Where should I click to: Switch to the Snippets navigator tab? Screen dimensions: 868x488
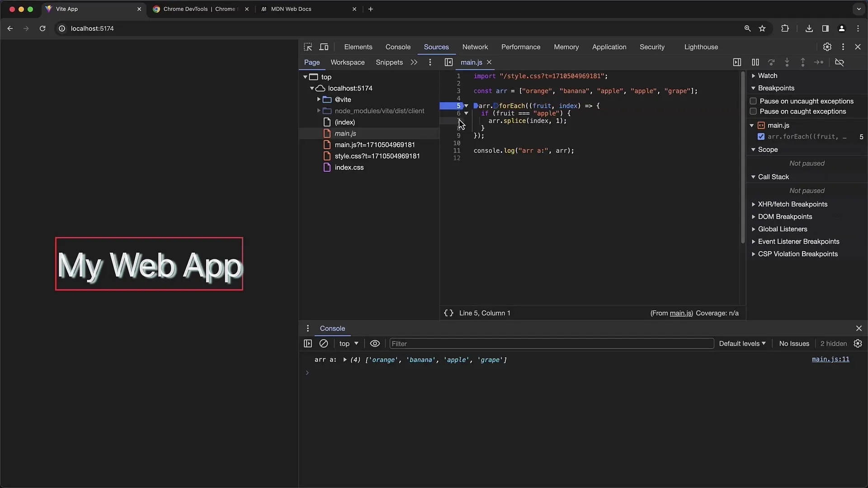[x=389, y=62]
